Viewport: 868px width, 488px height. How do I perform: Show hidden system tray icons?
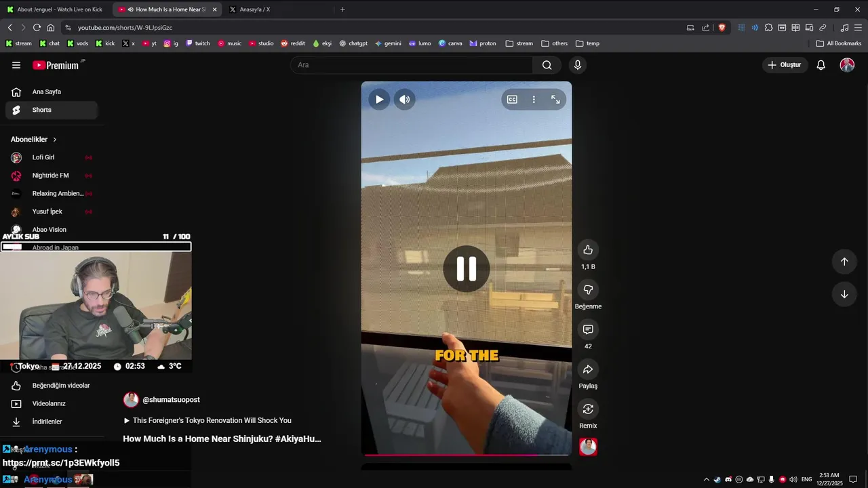pyautogui.click(x=706, y=479)
